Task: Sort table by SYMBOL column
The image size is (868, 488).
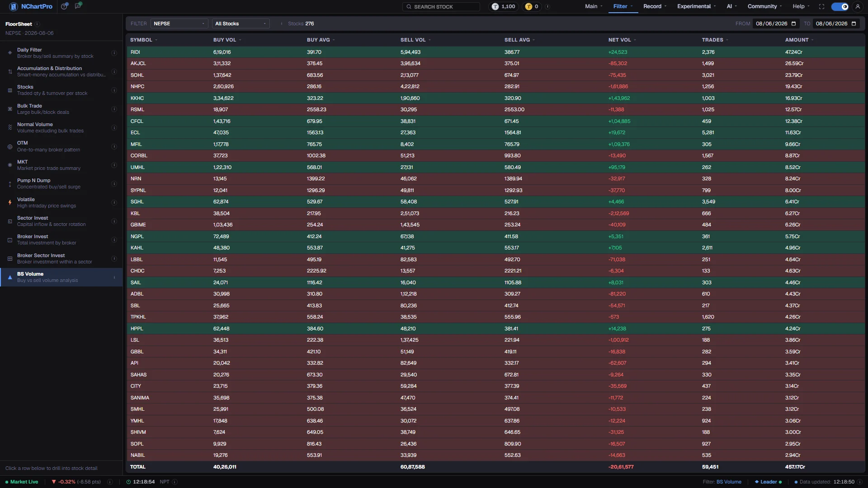Action: tap(144, 40)
